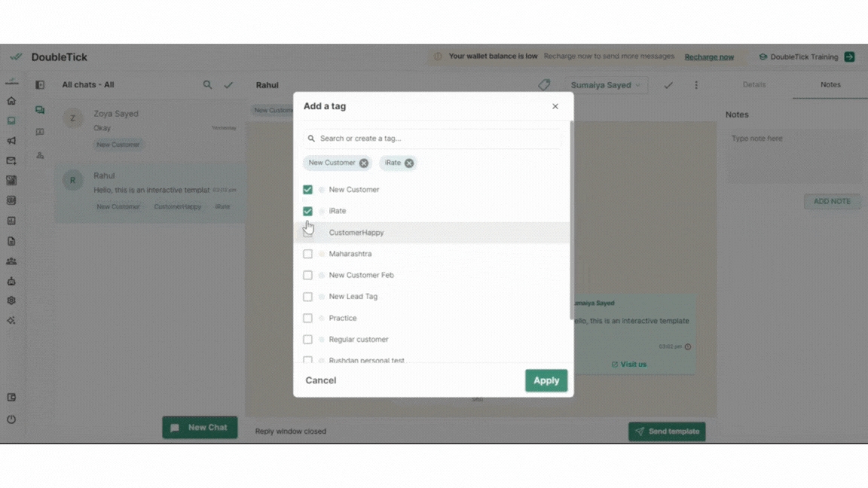Open the three-dot more options menu

pyautogui.click(x=696, y=85)
